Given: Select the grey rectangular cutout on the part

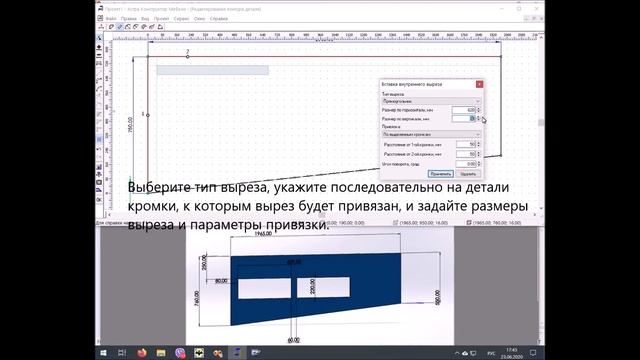Looking at the screenshot, I should click(213, 70).
